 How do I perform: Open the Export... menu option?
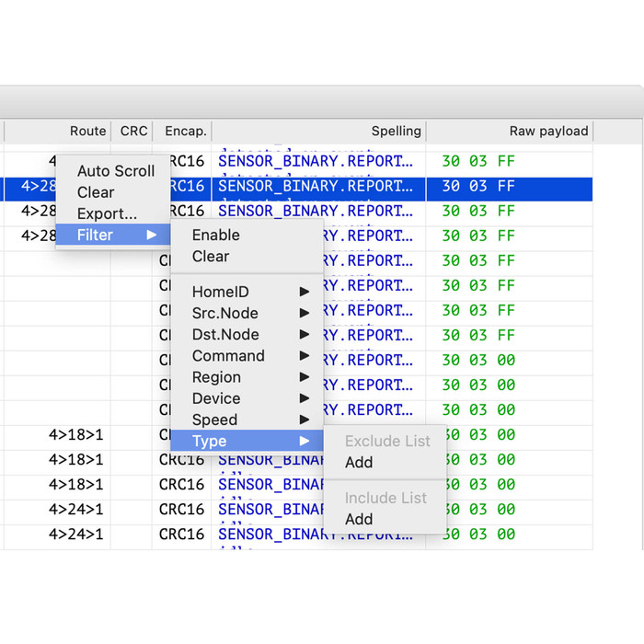(107, 213)
